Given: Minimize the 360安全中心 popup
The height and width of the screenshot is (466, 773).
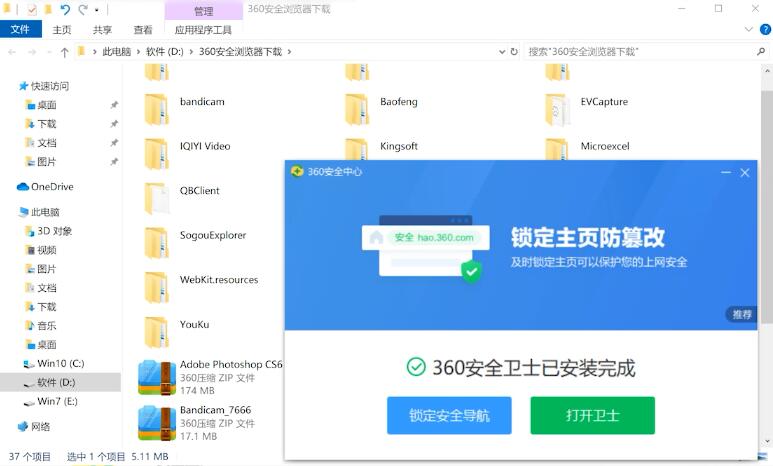Looking at the screenshot, I should coord(726,172).
